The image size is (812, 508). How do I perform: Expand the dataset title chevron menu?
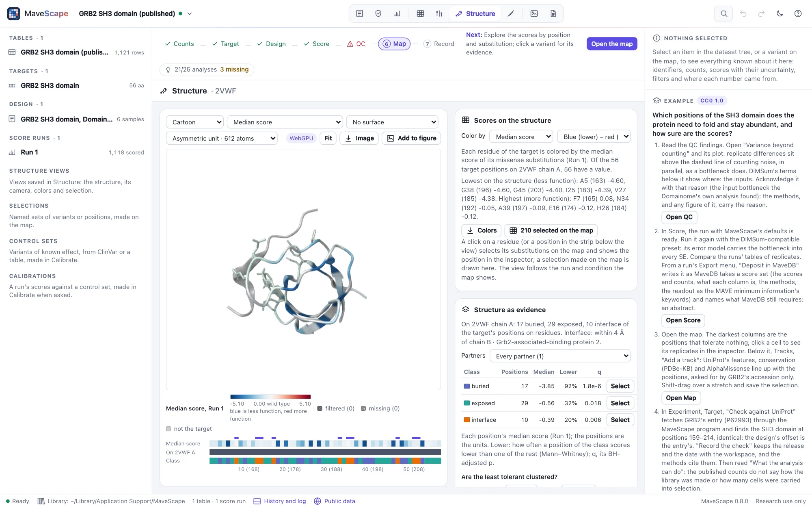click(x=189, y=13)
